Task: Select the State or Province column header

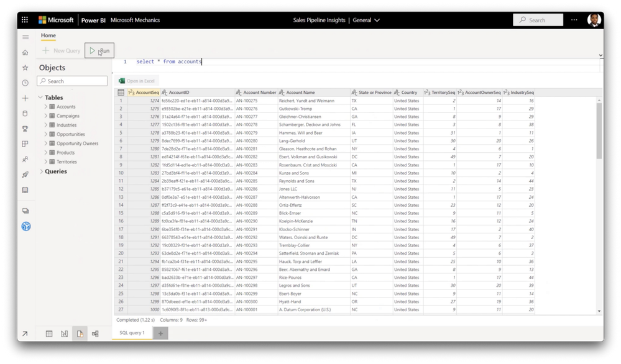Action: [372, 93]
